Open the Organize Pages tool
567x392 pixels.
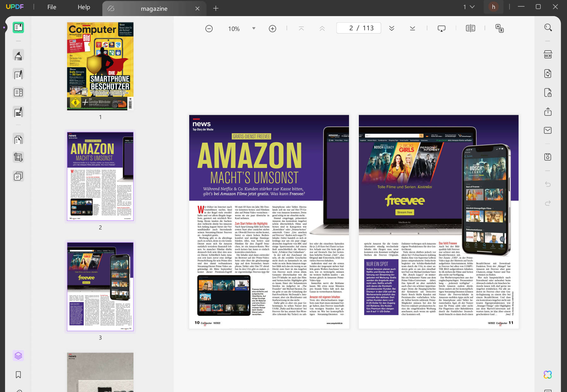[x=18, y=139]
